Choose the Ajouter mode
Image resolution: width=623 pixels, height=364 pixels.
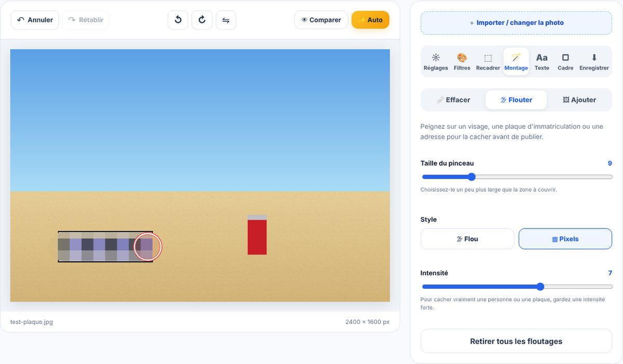click(579, 100)
